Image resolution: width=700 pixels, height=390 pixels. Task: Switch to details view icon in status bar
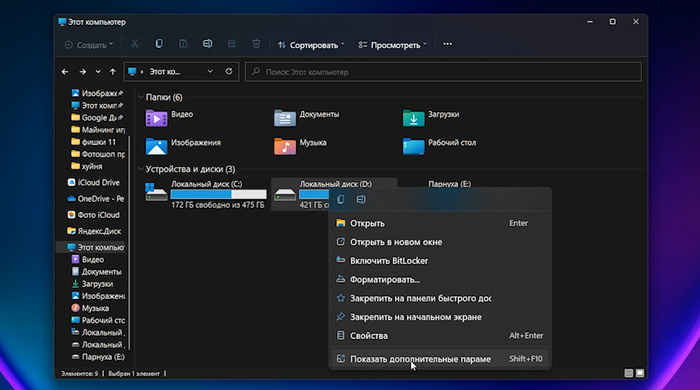[629, 373]
